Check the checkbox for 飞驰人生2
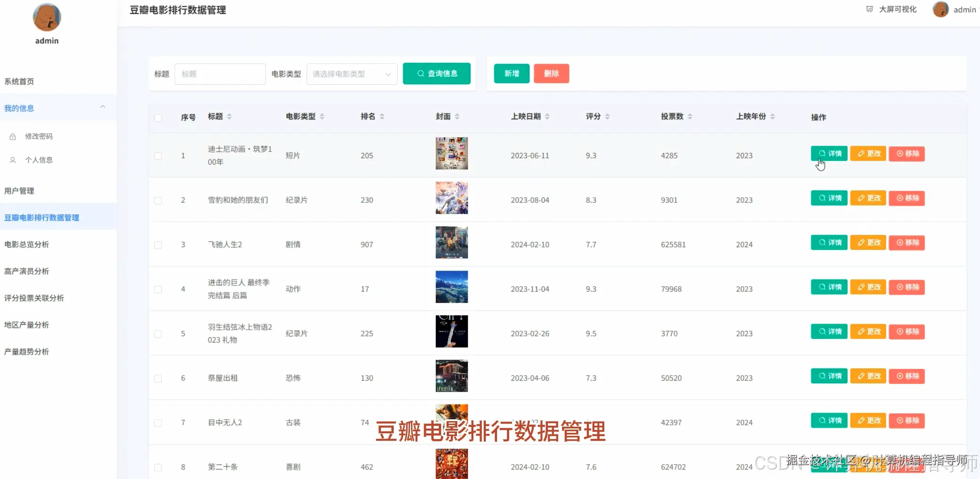Screen dimensions: 980x479 [x=158, y=245]
